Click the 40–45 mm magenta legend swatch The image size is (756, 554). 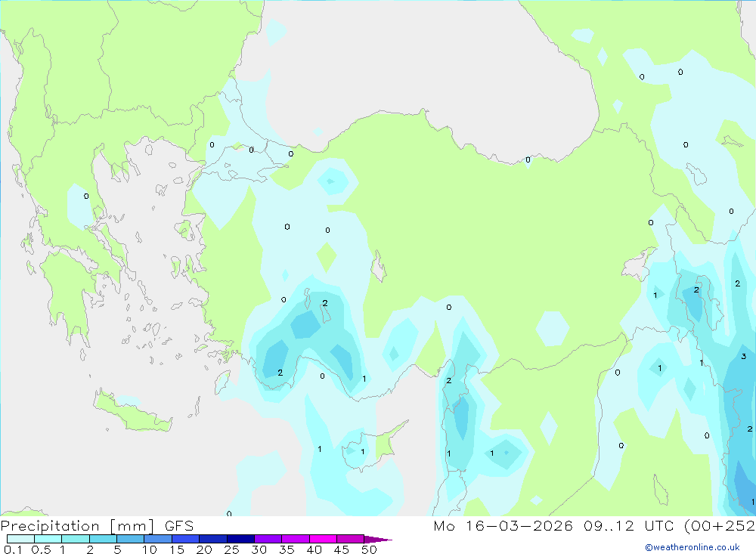[x=323, y=539]
